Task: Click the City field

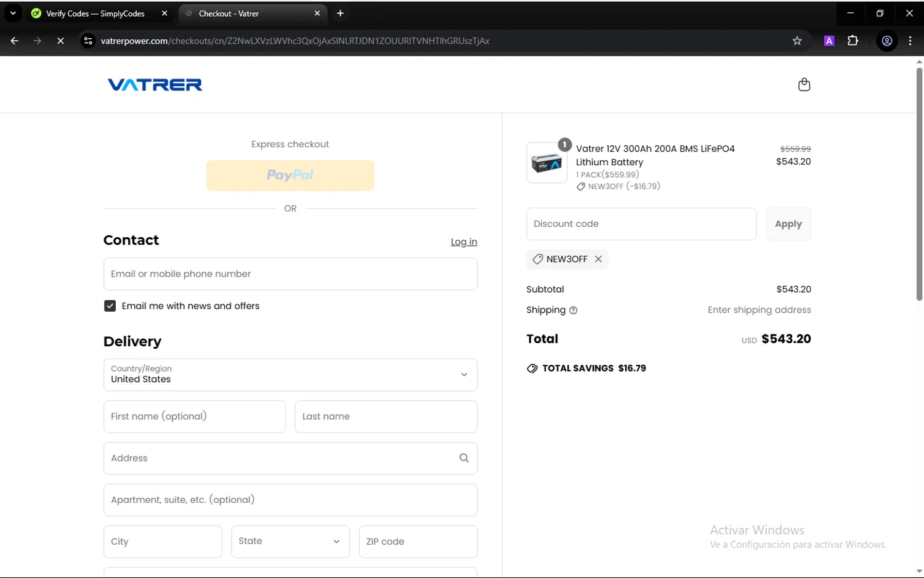Action: tap(163, 542)
